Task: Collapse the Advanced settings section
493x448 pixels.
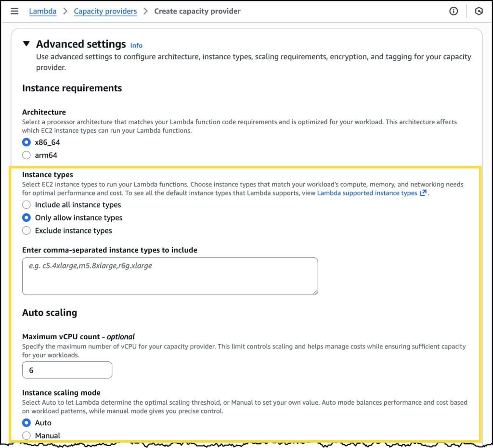Action: click(26, 44)
